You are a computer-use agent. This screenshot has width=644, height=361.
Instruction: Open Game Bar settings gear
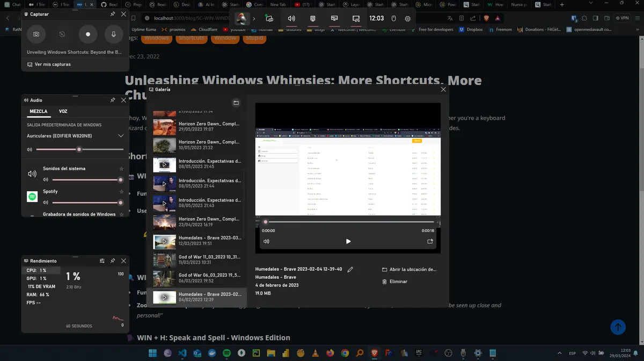pyautogui.click(x=408, y=18)
